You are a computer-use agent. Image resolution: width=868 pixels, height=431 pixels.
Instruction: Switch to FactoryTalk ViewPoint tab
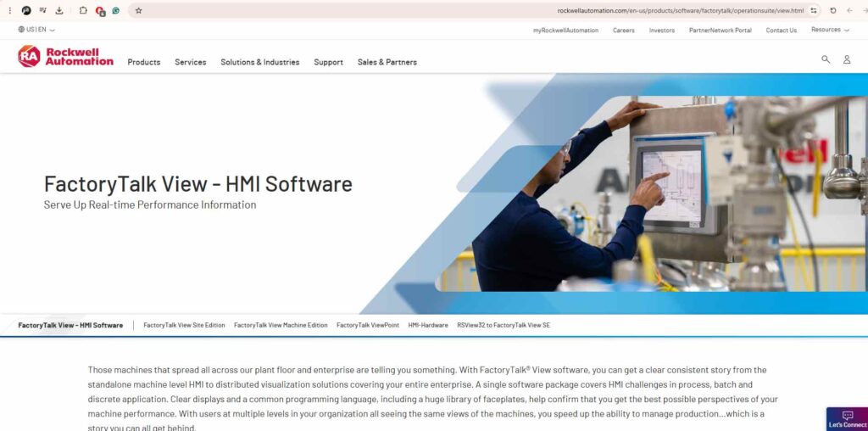tap(368, 325)
